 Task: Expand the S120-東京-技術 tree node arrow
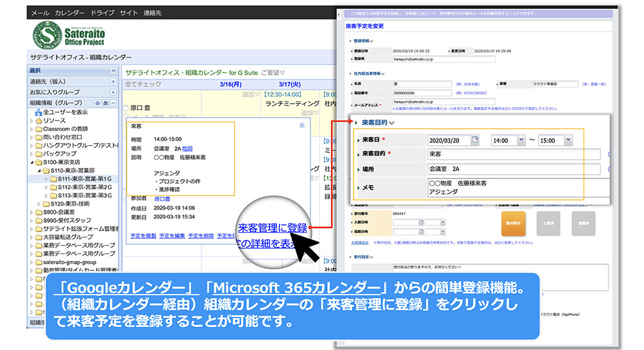point(39,204)
